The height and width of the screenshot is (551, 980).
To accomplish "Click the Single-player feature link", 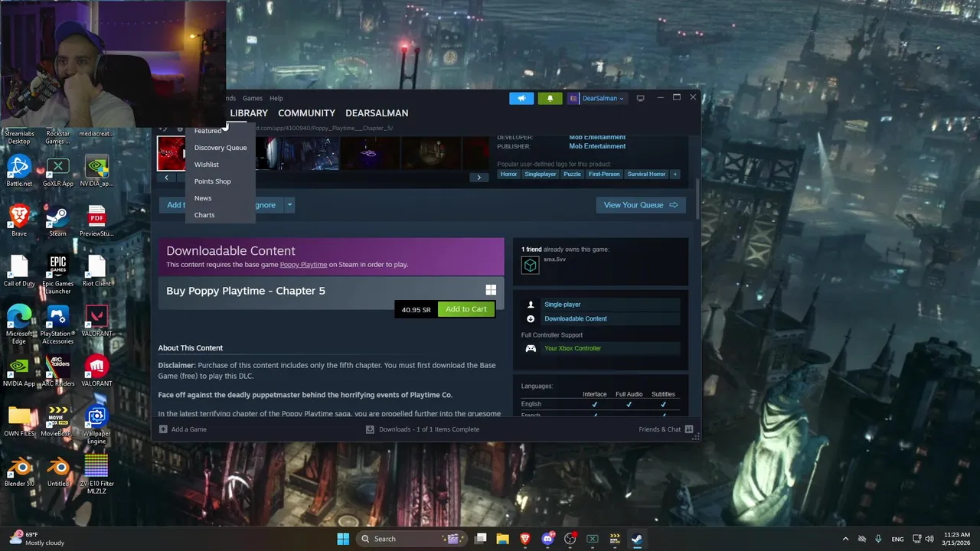I will coord(563,305).
